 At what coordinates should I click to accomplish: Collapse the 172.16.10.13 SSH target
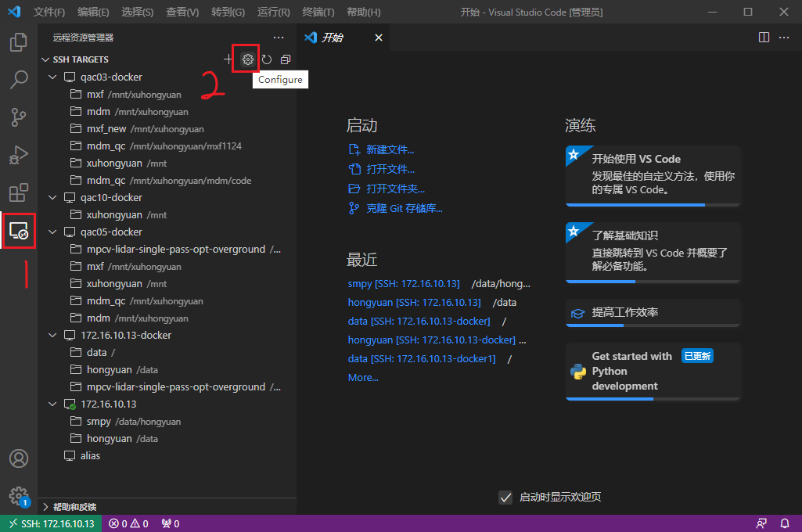[x=52, y=404]
